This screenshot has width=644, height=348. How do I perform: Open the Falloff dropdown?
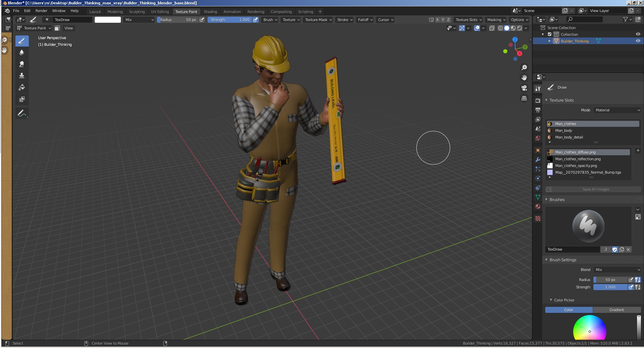[x=365, y=20]
